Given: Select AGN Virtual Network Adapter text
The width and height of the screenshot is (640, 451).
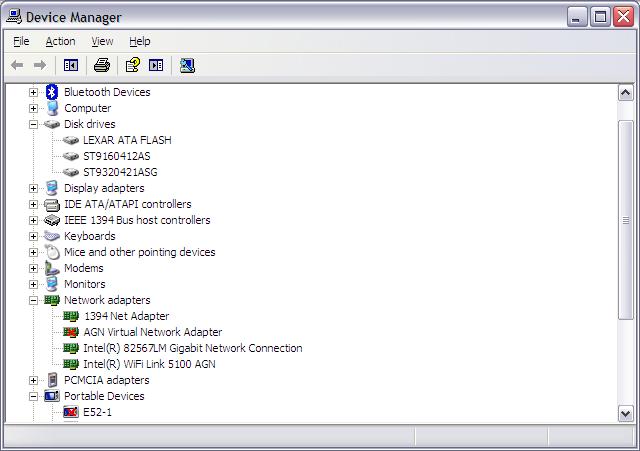Looking at the screenshot, I should click(x=153, y=332).
